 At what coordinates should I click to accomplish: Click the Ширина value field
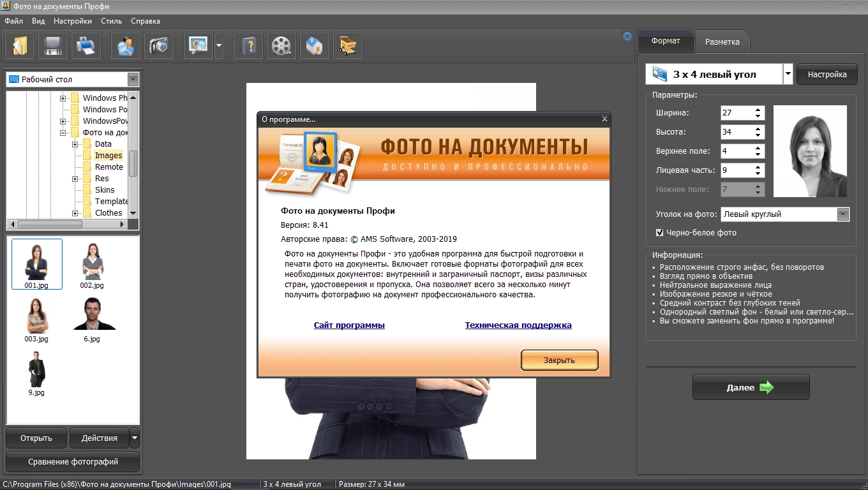click(x=737, y=113)
